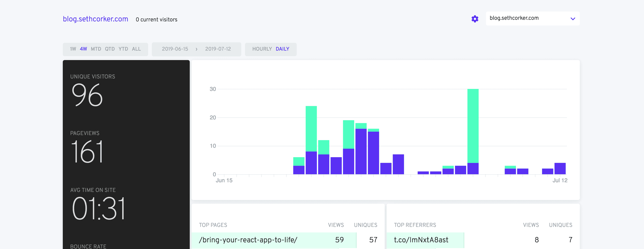Screen dimensions: 644x249
Task: Click the arrow between date fields
Action: pyautogui.click(x=196, y=49)
